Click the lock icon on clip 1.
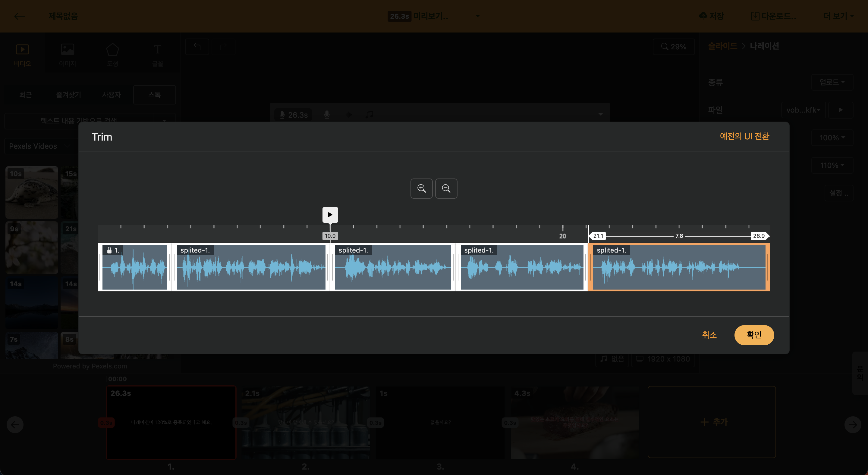 [x=109, y=250]
